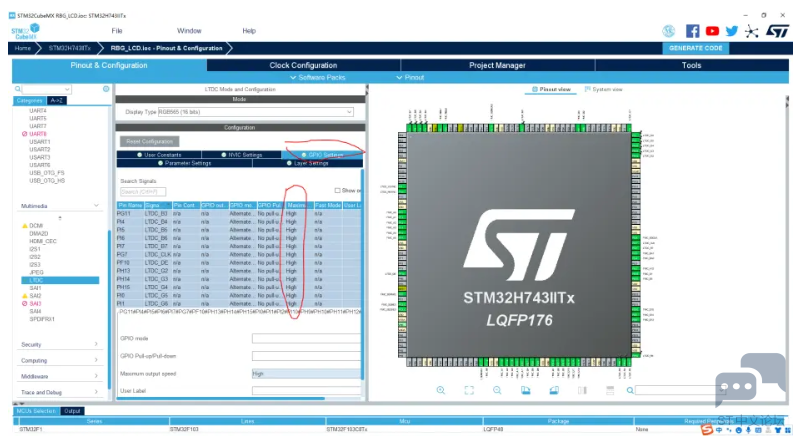Go to Home breadcrumb
Viewport: 794px width, 436px height.
coord(23,48)
